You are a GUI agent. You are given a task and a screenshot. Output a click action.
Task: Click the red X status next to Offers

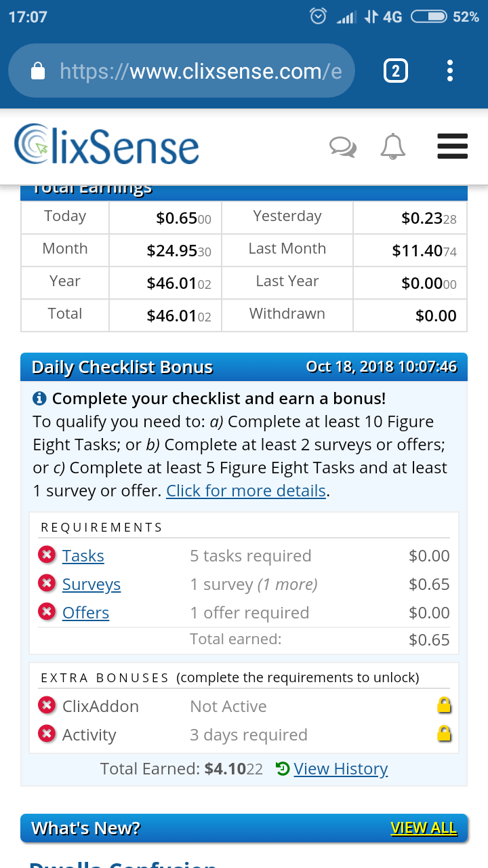click(47, 612)
